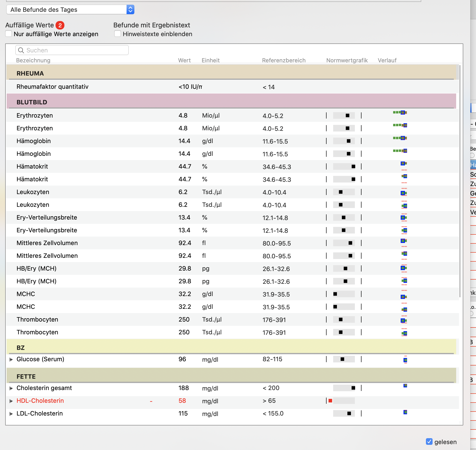
Task: Click the magnifying glass search icon
Action: [21, 50]
